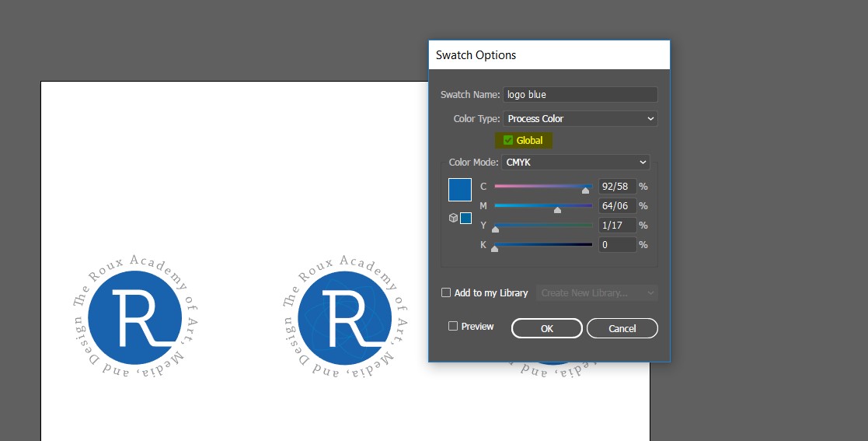The height and width of the screenshot is (441, 868).
Task: Toggle the Global checkbox
Action: (508, 140)
